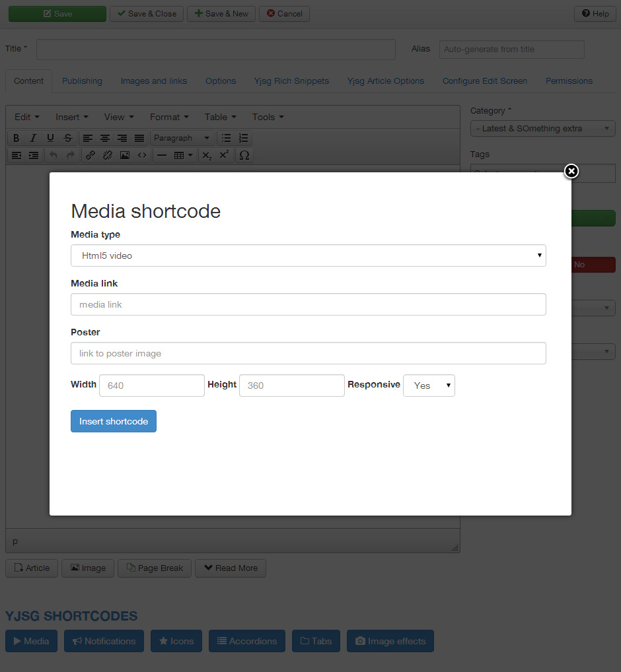This screenshot has height=672, width=621.
Task: Open the Yjsg Rich Snippets tab
Action: pos(291,81)
